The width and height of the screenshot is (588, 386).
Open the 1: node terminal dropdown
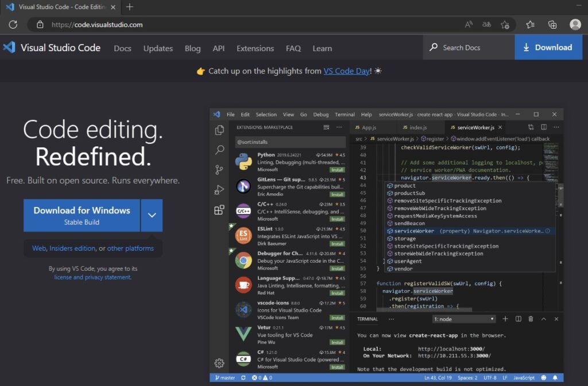[x=464, y=319]
